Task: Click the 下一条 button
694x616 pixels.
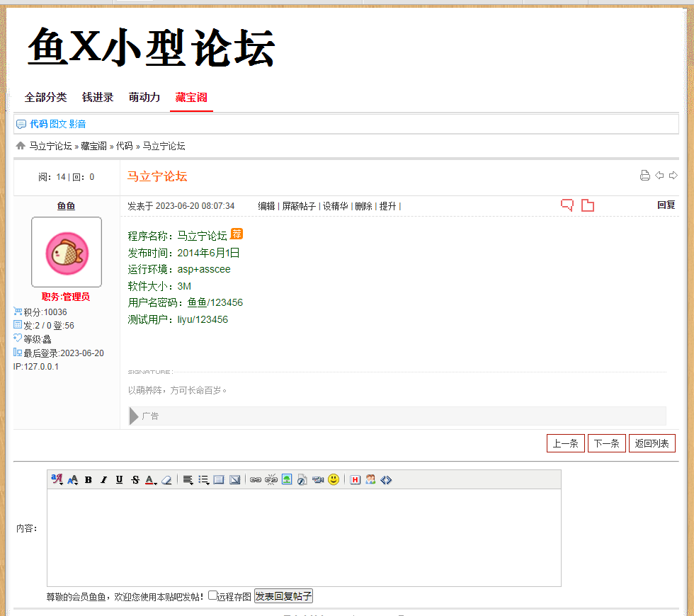Action: 606,443
